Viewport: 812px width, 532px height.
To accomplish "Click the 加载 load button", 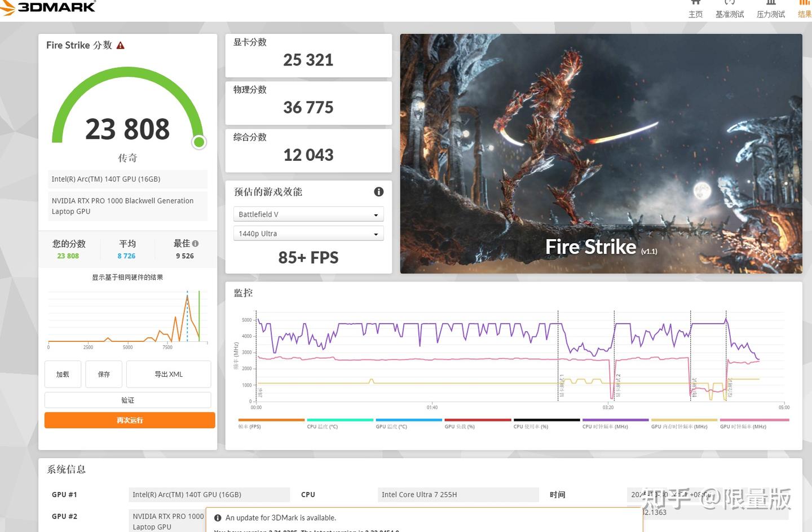I will click(x=63, y=374).
